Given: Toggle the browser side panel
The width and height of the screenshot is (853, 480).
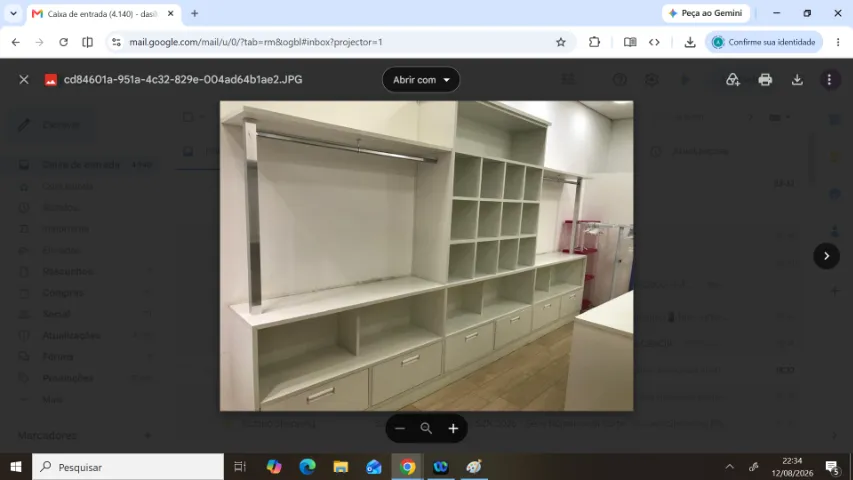Looking at the screenshot, I should click(88, 42).
